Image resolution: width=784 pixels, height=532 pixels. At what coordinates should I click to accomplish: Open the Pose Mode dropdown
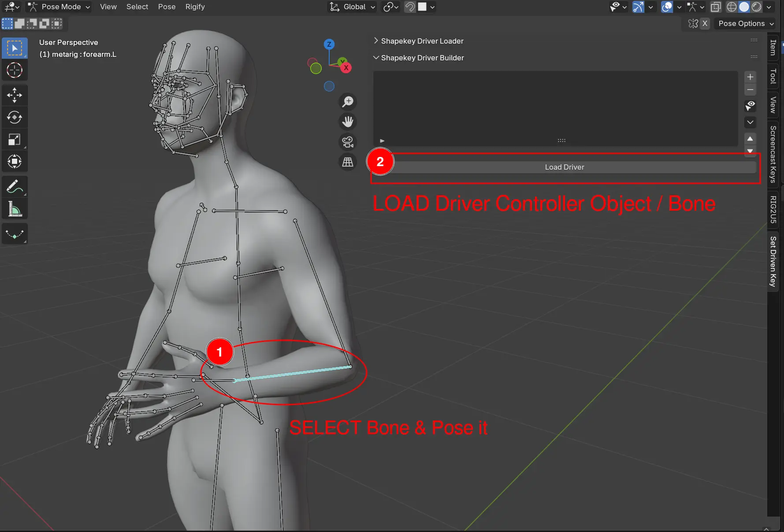click(x=59, y=7)
